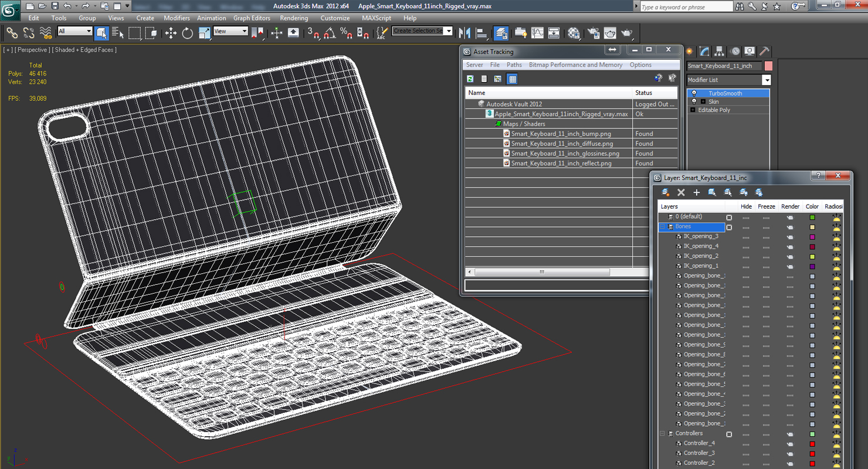Image resolution: width=868 pixels, height=469 pixels.
Task: Click the Use Pivot Point Center icon
Action: [x=257, y=33]
